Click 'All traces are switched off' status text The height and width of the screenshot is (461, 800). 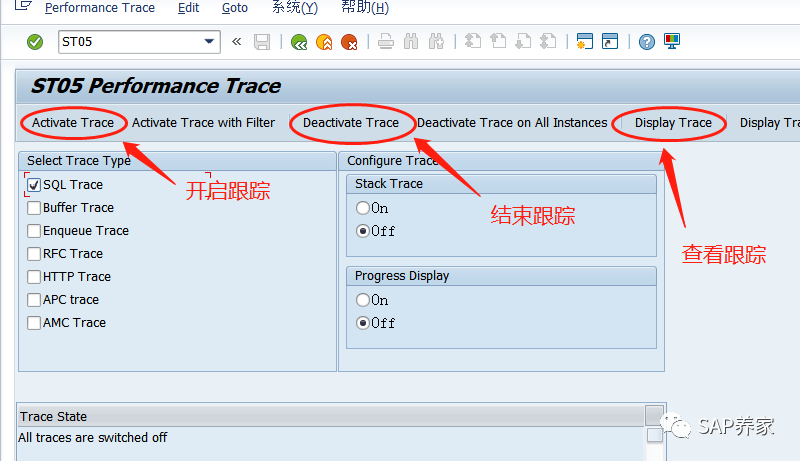tap(93, 438)
